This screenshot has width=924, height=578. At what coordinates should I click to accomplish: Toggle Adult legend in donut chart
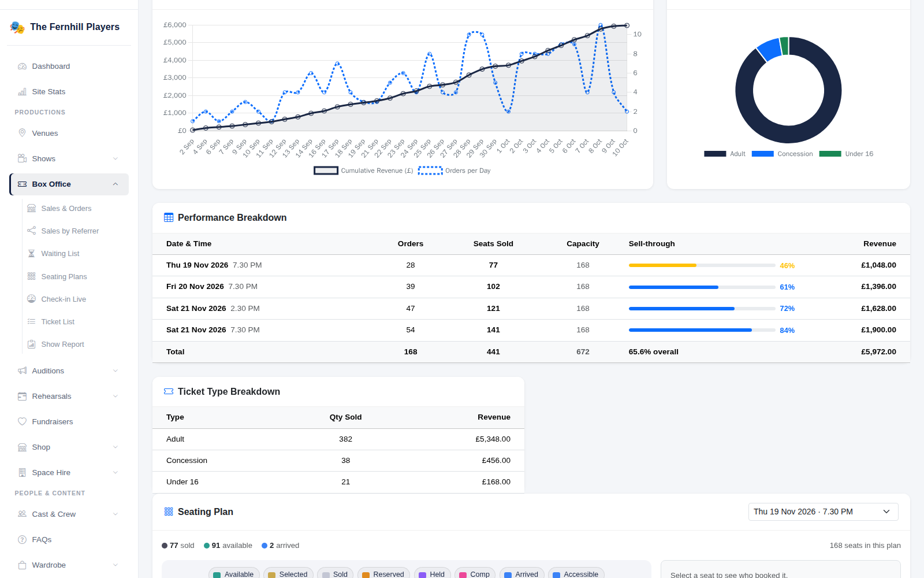(x=724, y=154)
